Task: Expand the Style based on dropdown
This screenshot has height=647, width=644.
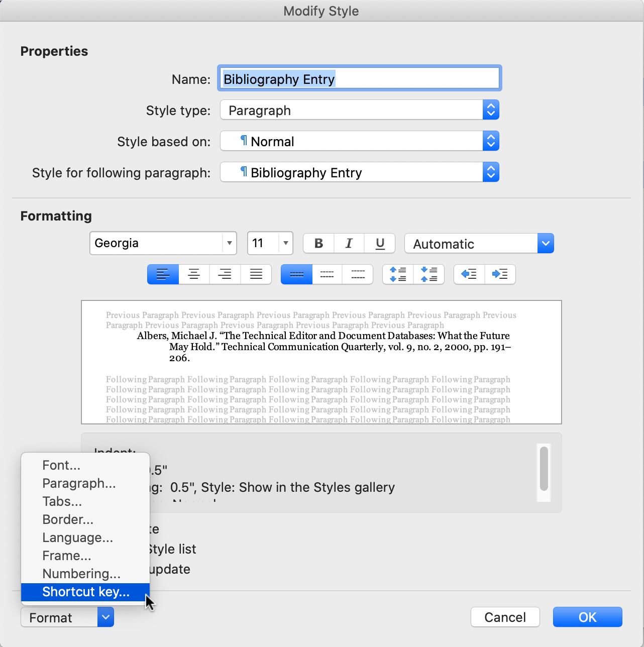Action: click(x=490, y=141)
